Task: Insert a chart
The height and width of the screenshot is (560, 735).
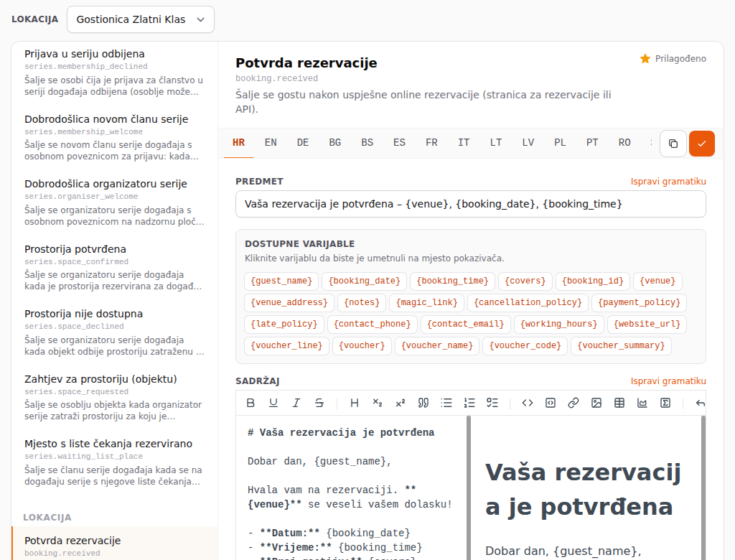Action: 642,403
